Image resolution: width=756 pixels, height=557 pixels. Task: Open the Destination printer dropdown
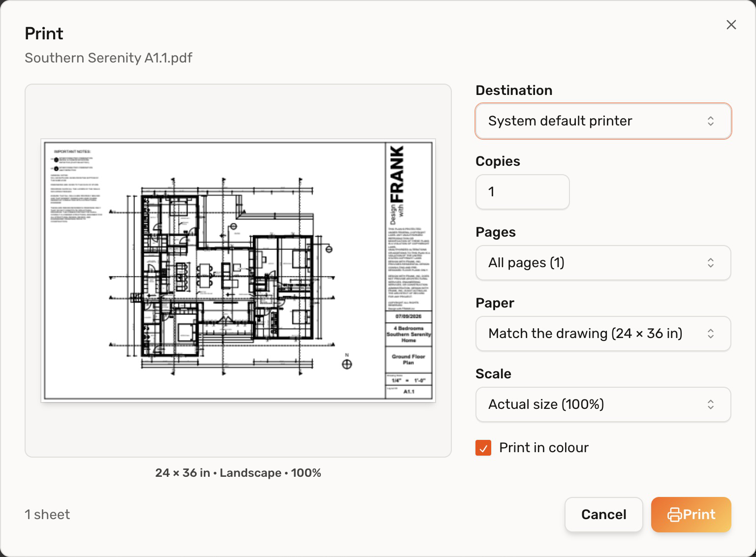tap(603, 121)
